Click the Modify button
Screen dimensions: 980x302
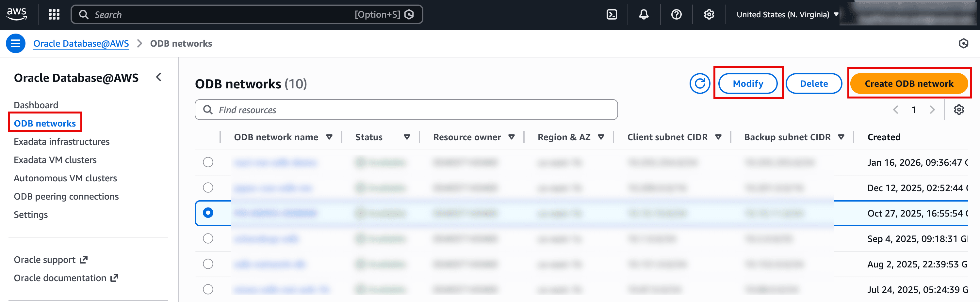(x=748, y=83)
